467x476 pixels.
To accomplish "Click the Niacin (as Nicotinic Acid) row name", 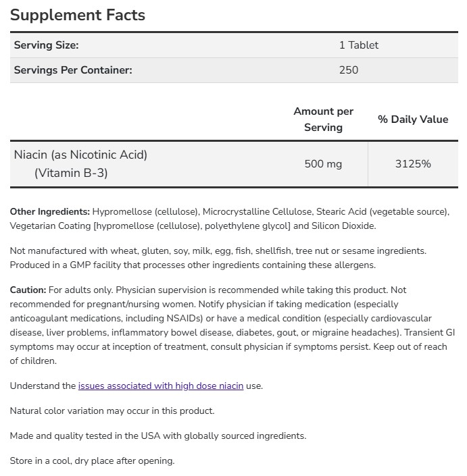I will tap(80, 155).
